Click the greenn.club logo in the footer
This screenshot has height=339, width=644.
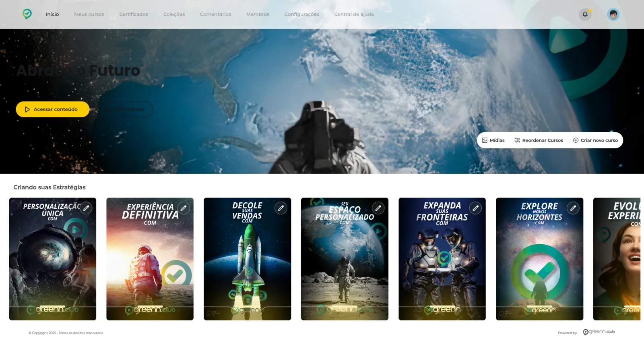click(x=599, y=332)
